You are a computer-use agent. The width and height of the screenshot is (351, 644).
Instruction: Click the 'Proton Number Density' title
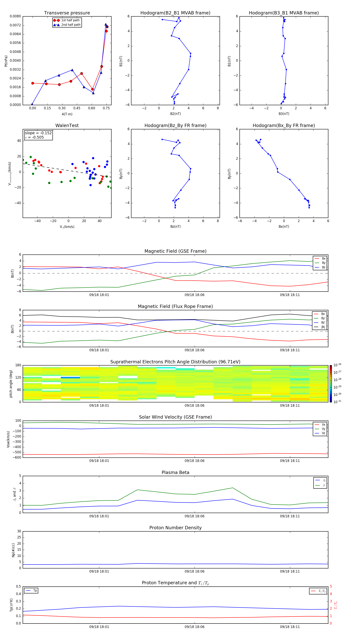pyautogui.click(x=175, y=528)
